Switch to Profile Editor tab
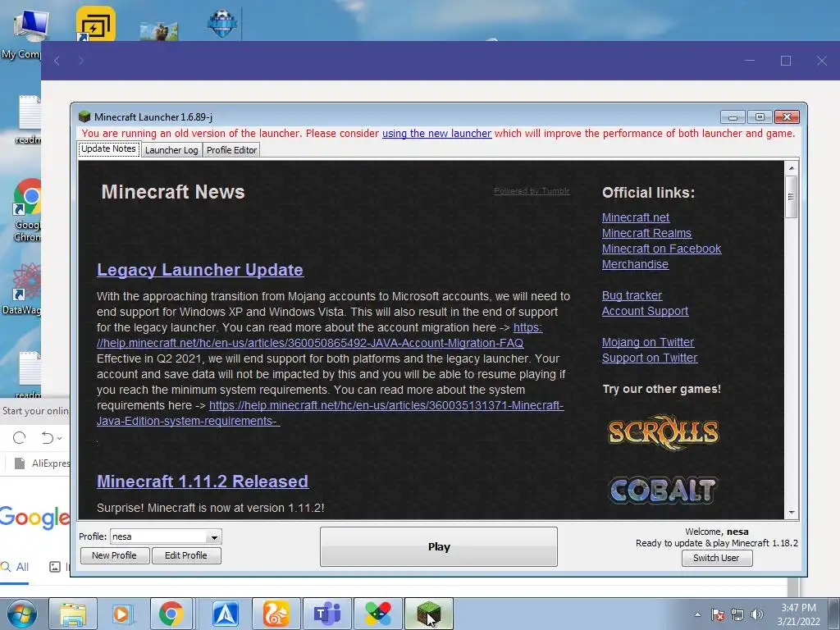 [x=231, y=150]
